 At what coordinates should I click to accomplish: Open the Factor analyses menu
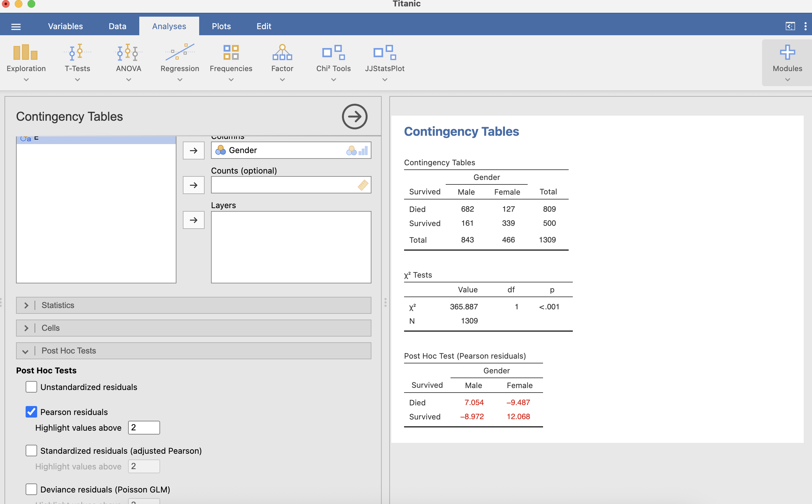pyautogui.click(x=282, y=62)
